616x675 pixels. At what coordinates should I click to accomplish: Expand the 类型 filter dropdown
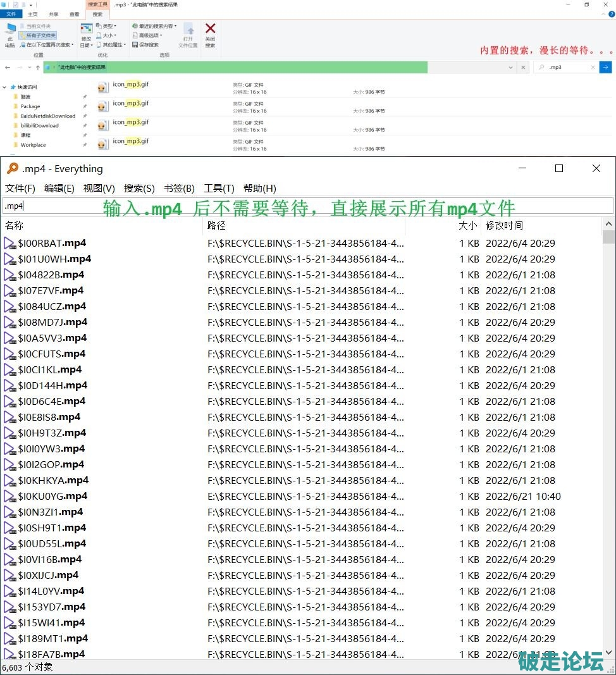point(107,26)
